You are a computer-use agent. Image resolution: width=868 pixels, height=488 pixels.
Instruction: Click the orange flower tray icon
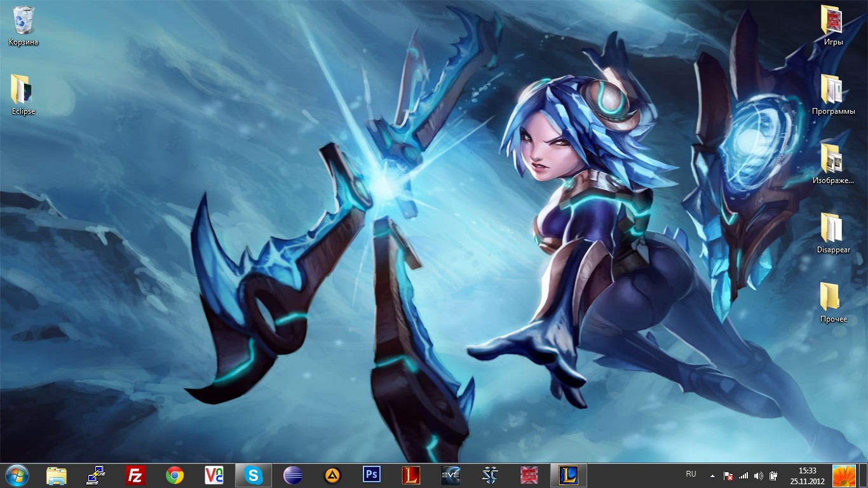point(844,475)
